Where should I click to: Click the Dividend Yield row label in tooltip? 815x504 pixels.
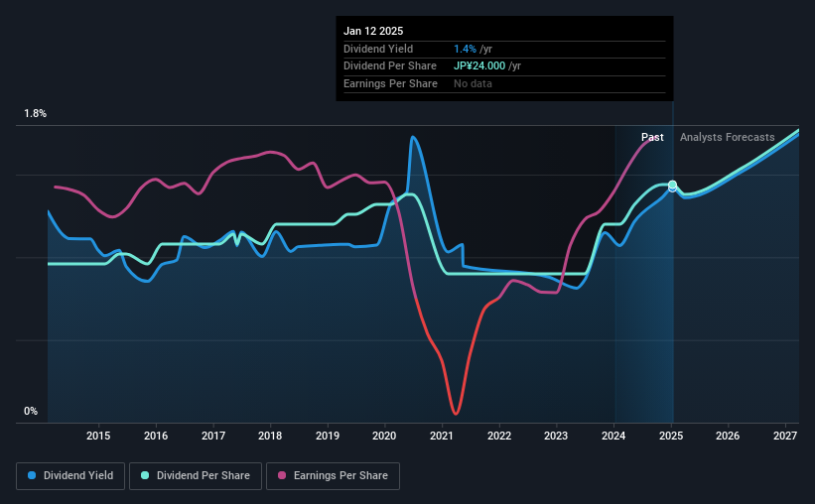378,49
